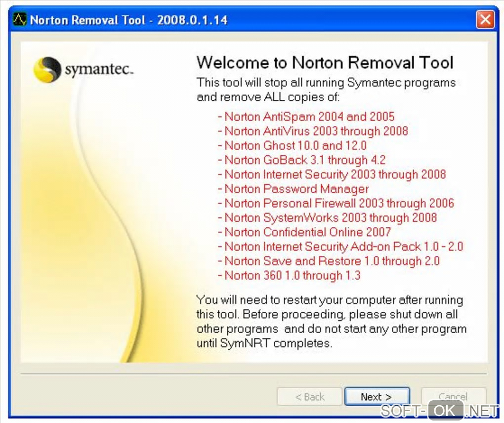Select the 'Norton GoBack 3.1 through 4.2' line

click(x=301, y=160)
